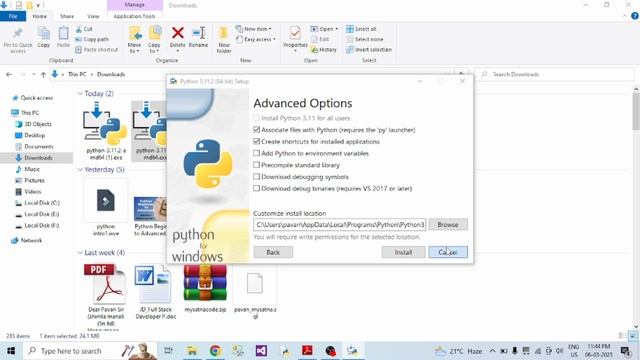Switch to the Share ribbon tab

coord(67,16)
